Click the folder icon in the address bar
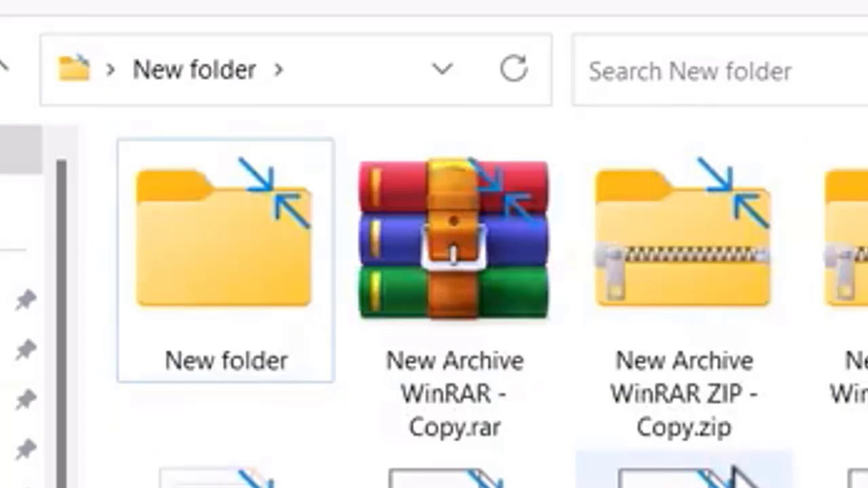This screenshot has width=868, height=488. tap(74, 68)
